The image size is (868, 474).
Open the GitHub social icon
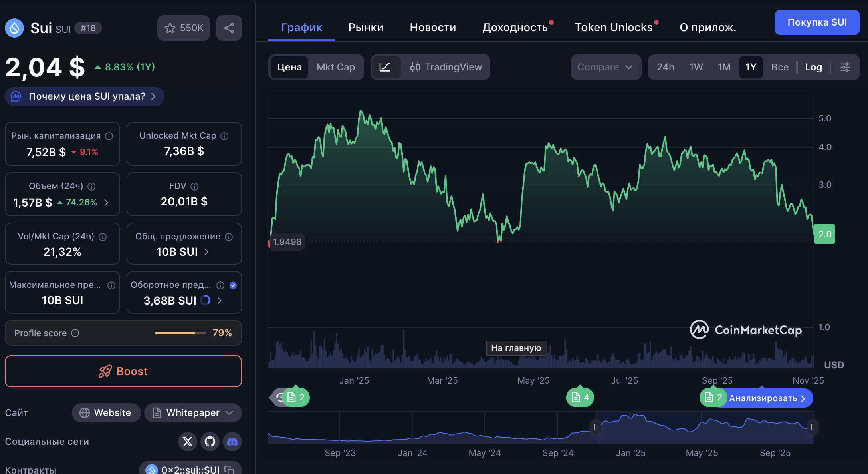(210, 442)
